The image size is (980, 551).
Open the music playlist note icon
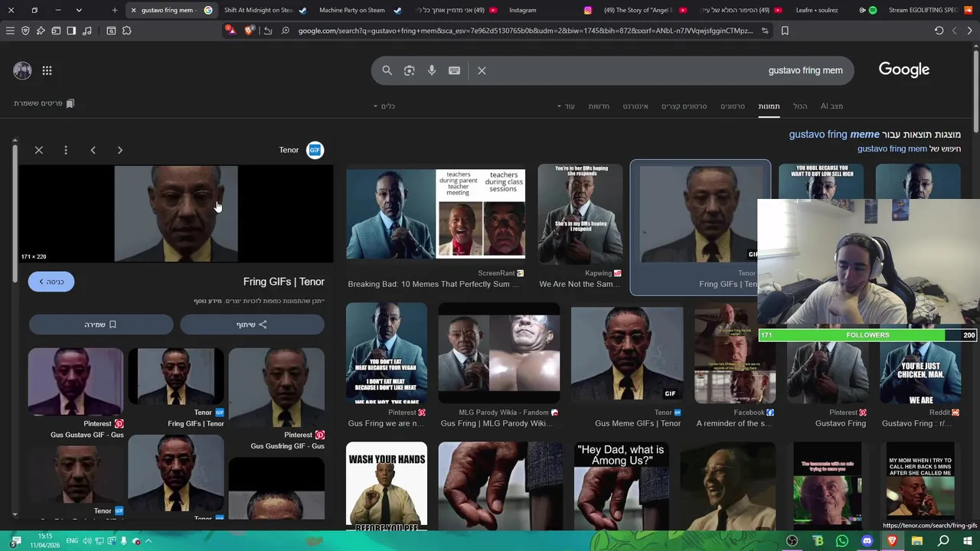pyautogui.click(x=87, y=31)
